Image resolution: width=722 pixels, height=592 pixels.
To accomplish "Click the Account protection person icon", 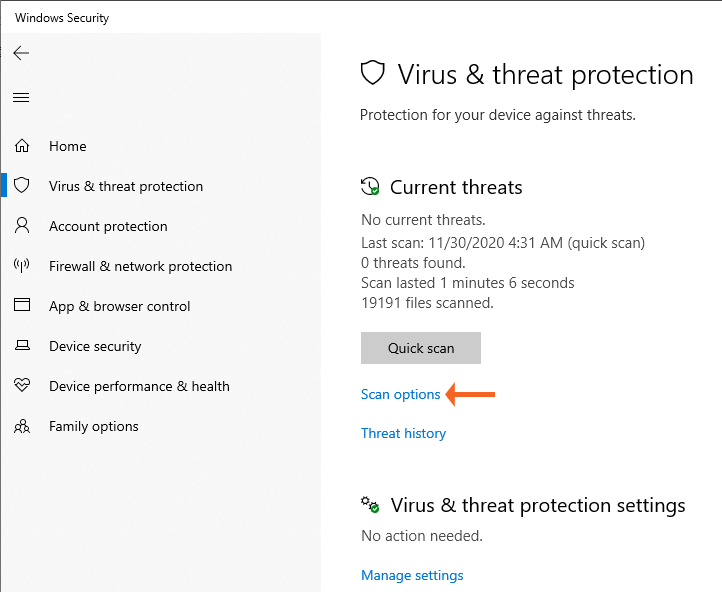I will [x=22, y=226].
